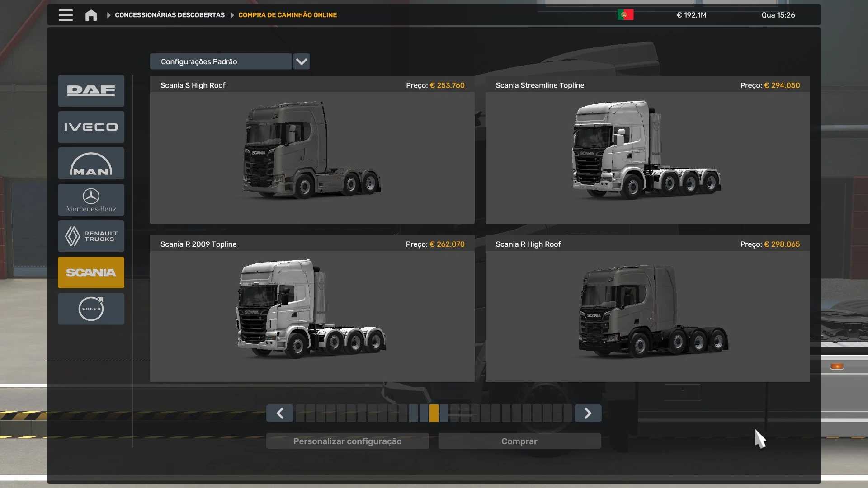This screenshot has width=868, height=488.
Task: Pick the Mercedes-Benz brand logo
Action: 91,200
